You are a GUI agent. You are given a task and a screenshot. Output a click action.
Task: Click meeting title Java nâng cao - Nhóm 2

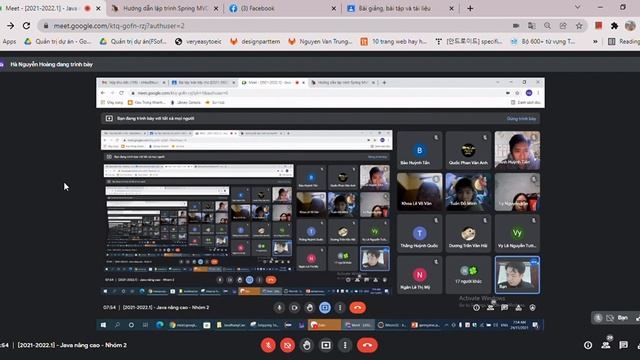72,345
